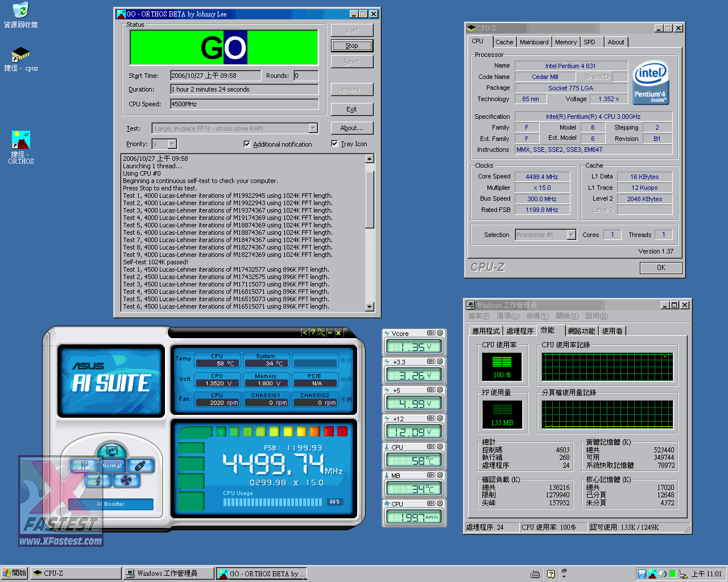Close the Vcore monitor panel
The width and height of the screenshot is (728, 582).
coord(440,333)
